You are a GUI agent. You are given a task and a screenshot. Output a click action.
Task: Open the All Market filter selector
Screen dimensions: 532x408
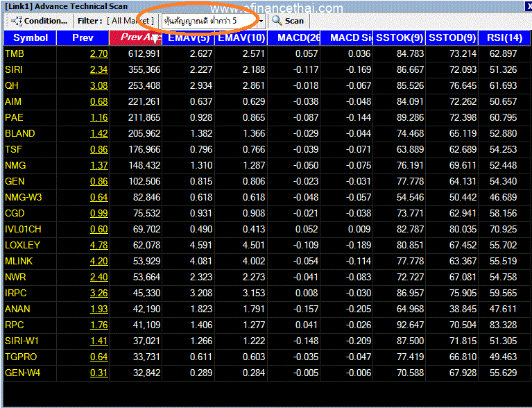coord(130,21)
